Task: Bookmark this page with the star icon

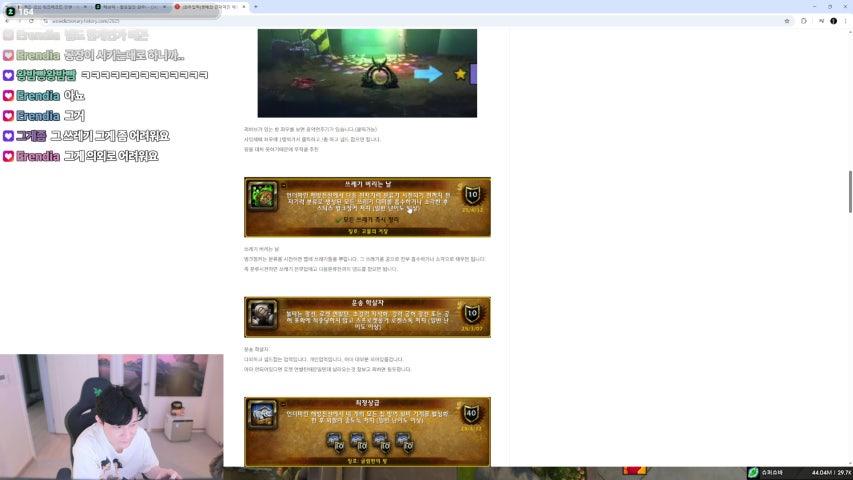Action: coord(787,21)
